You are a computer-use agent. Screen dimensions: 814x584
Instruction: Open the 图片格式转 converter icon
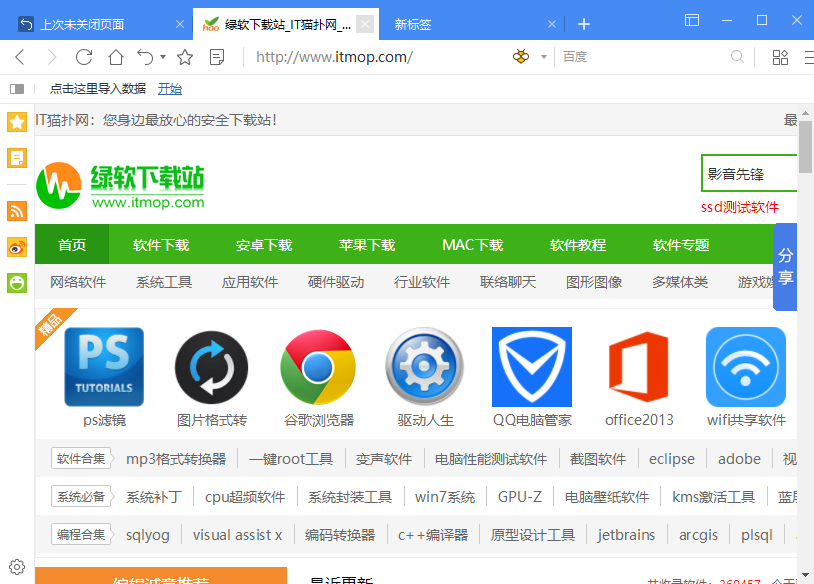tap(211, 367)
